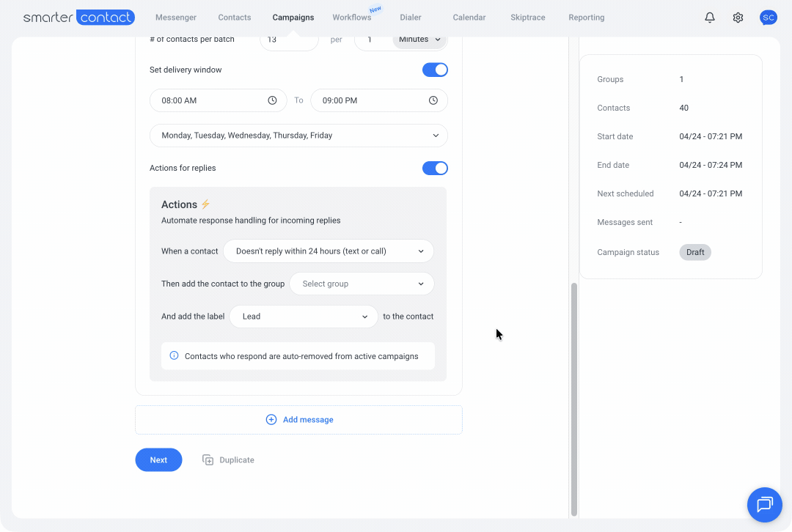Open the live chat widget
Image resolution: width=792 pixels, height=532 pixels.
point(765,504)
